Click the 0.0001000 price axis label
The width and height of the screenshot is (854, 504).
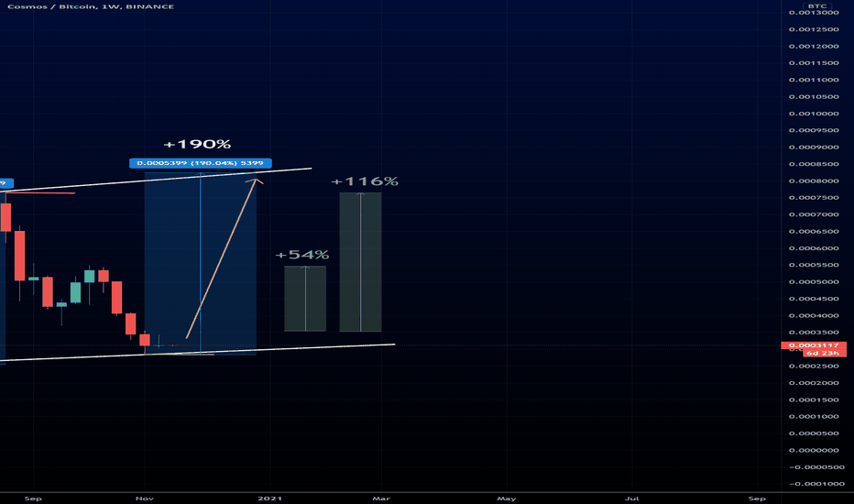[x=814, y=417]
